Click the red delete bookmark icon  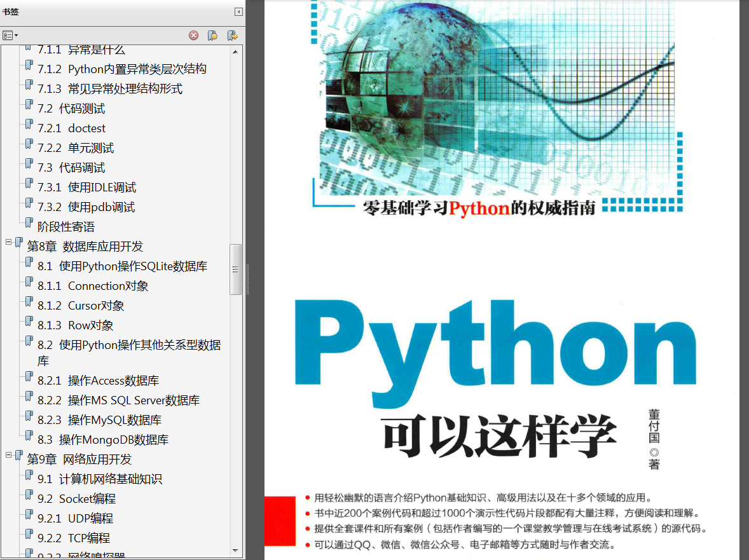point(193,36)
